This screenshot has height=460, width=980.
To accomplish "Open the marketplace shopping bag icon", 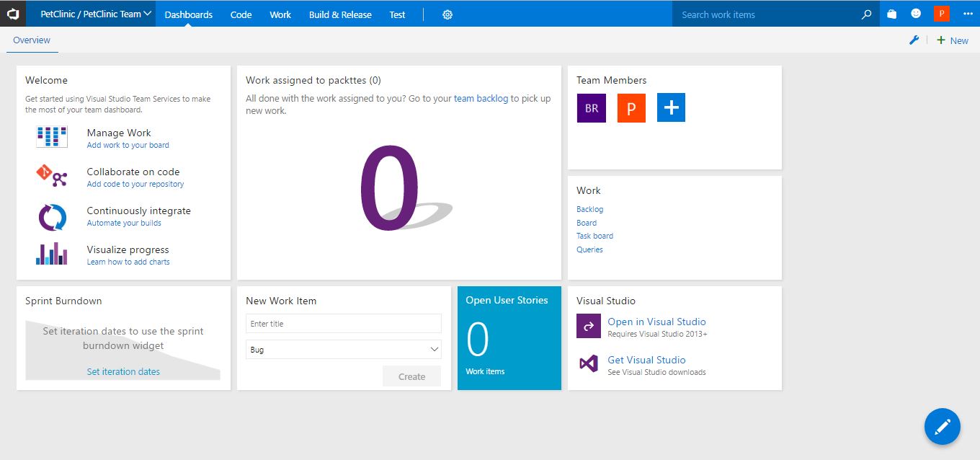I will tap(892, 14).
